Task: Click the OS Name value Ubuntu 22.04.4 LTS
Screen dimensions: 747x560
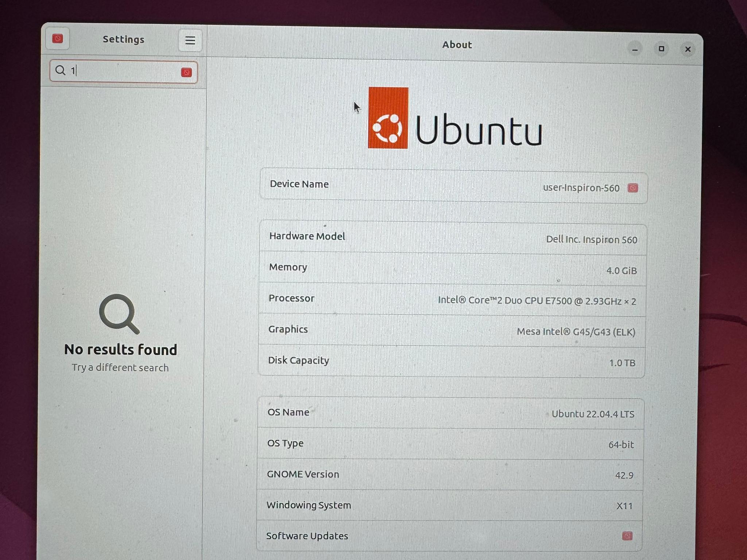Action: [593, 414]
